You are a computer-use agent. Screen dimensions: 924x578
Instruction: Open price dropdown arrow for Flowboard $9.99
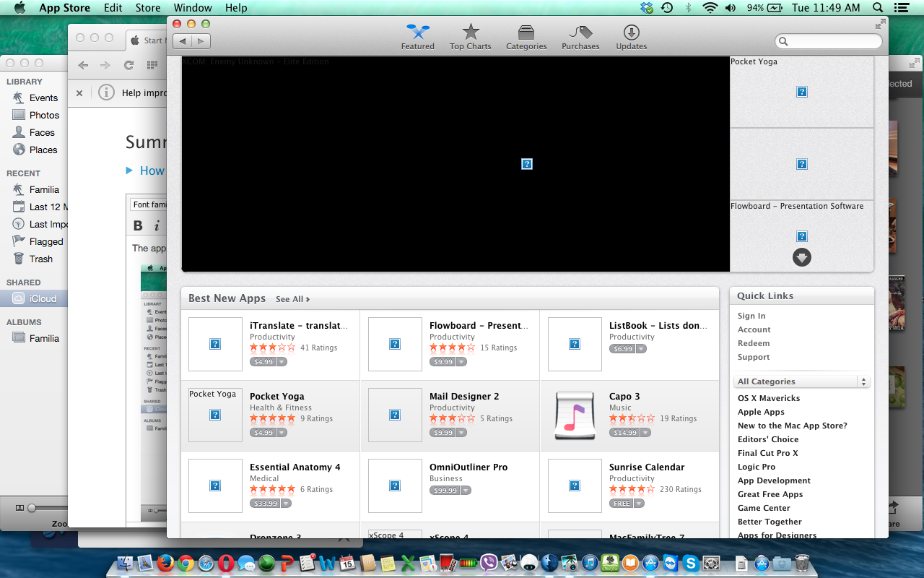click(461, 362)
